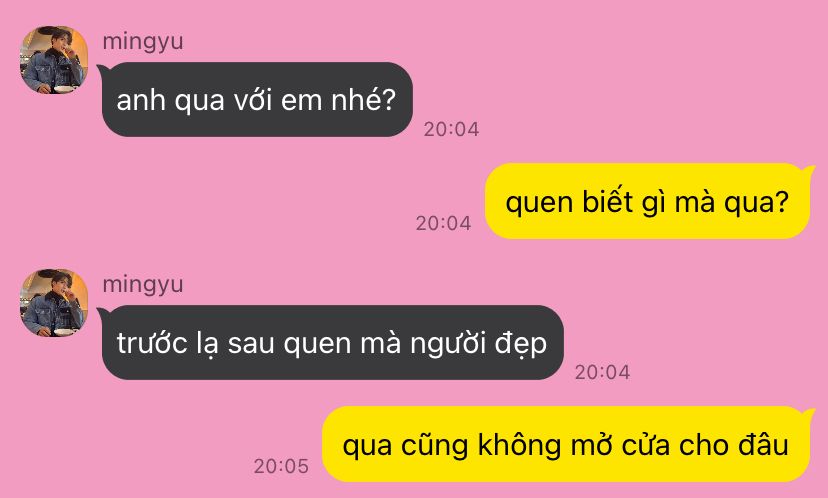Screen dimensions: 828x498
Task: Click the mingyu name above 'trước lạ sau quen'
Action: [143, 285]
